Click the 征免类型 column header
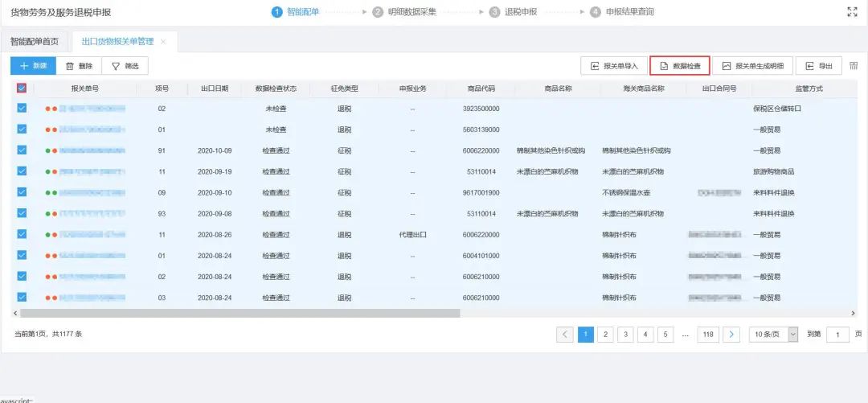Viewport: 868px width, 403px height. 344,88
